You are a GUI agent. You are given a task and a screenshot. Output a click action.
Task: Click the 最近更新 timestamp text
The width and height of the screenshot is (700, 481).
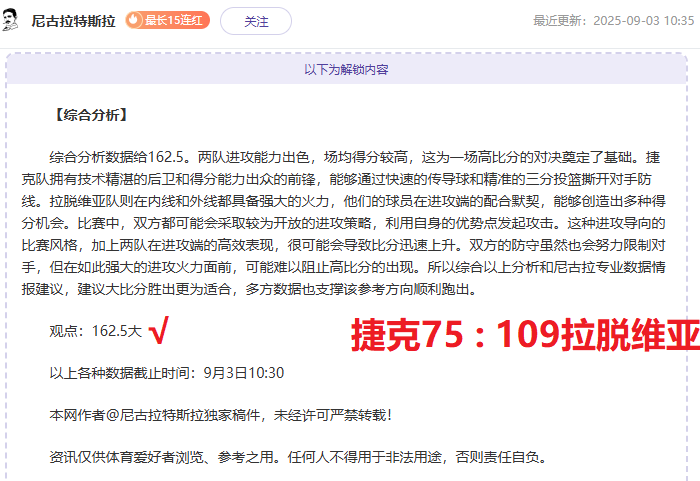614,21
